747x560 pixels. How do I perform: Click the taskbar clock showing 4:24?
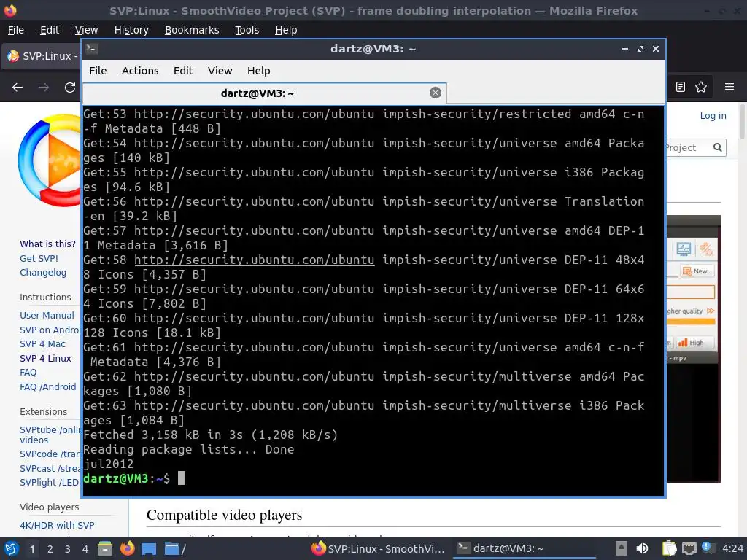[732, 548]
